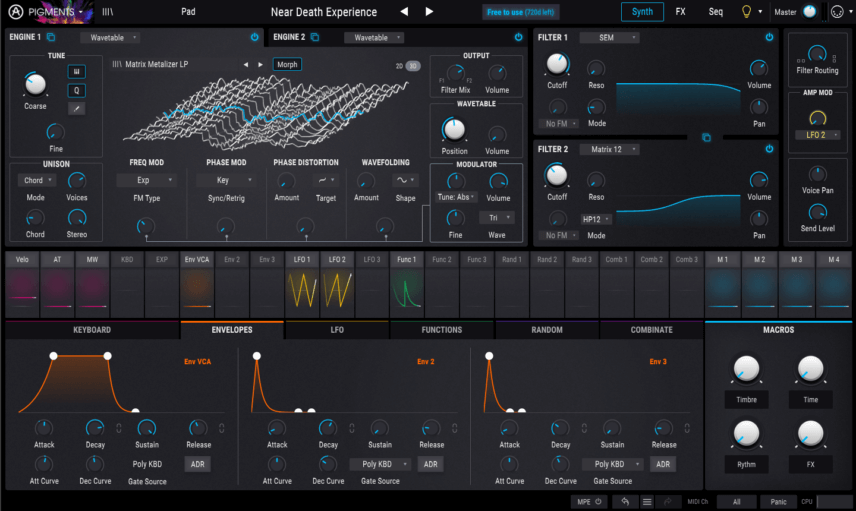Click the filter link copy icon
Screen dimensions: 856x511
pyautogui.click(x=706, y=138)
